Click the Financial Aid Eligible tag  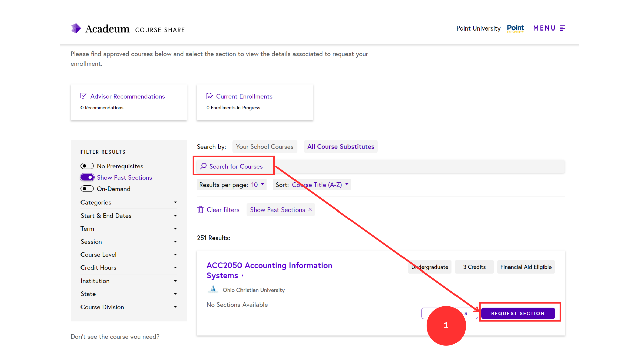[526, 267]
